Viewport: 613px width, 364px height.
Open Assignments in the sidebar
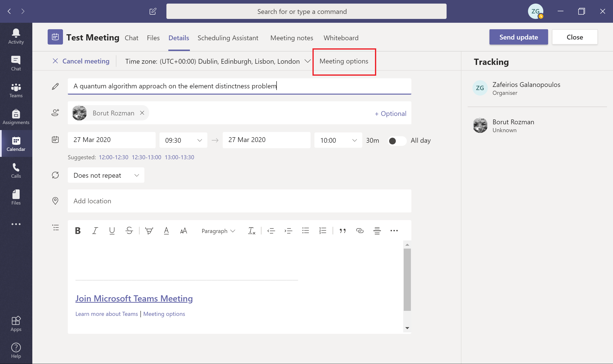coord(16,117)
